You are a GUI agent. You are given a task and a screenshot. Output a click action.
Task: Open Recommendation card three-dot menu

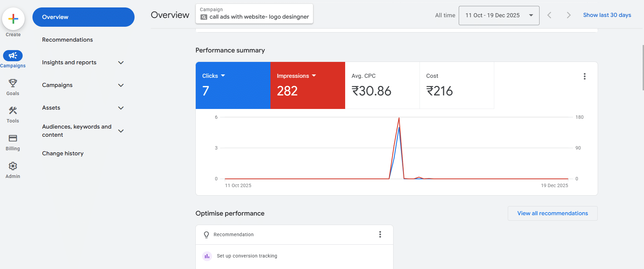380,234
